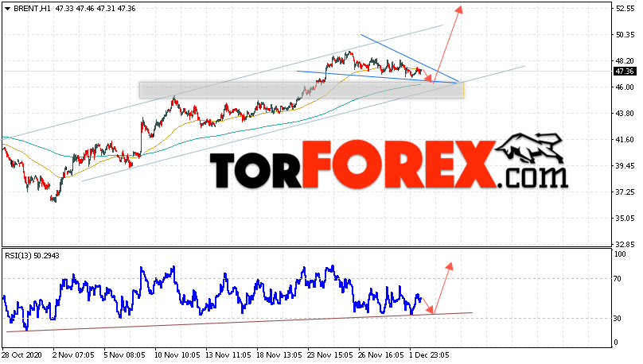The image size is (643, 364).
Task: Select price scale value 48.20
Action: pos(625,61)
